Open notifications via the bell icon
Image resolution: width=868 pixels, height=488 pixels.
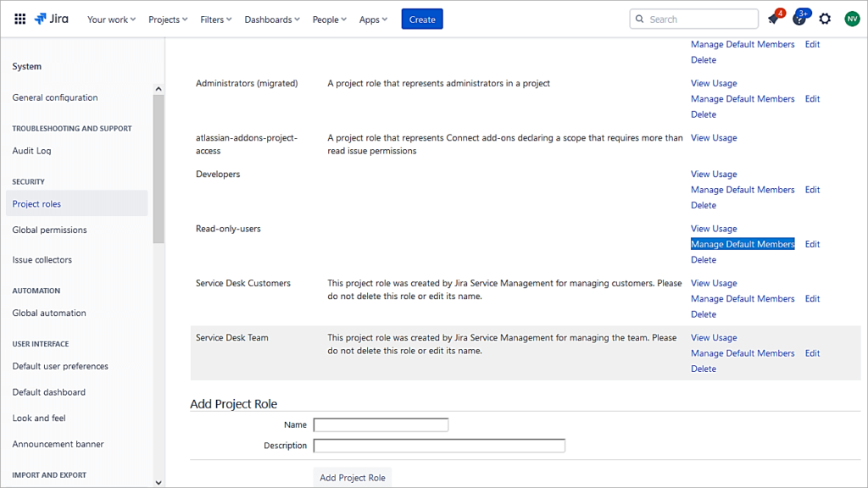click(774, 18)
